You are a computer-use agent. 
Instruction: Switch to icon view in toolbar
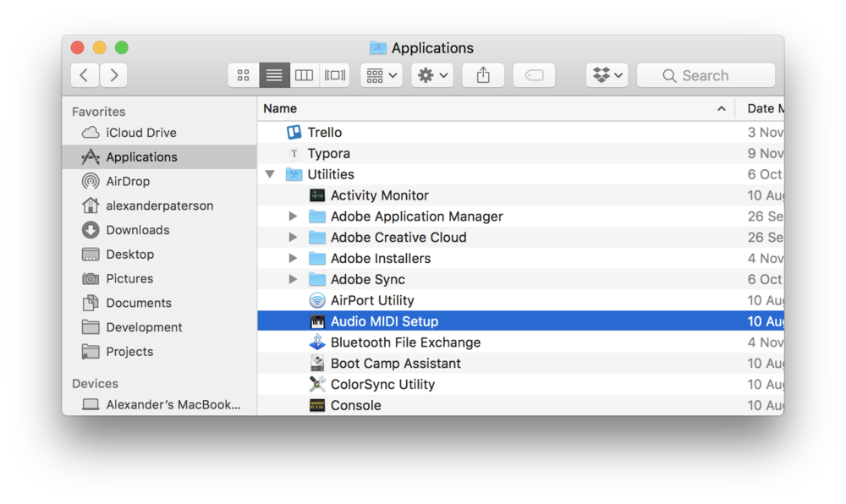coord(244,75)
